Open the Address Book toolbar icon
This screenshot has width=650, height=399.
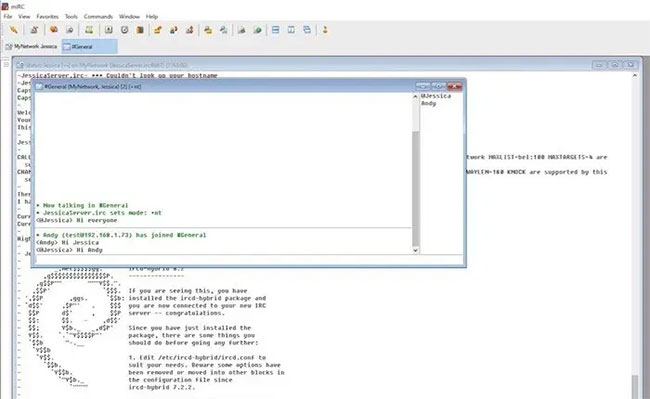tap(109, 30)
